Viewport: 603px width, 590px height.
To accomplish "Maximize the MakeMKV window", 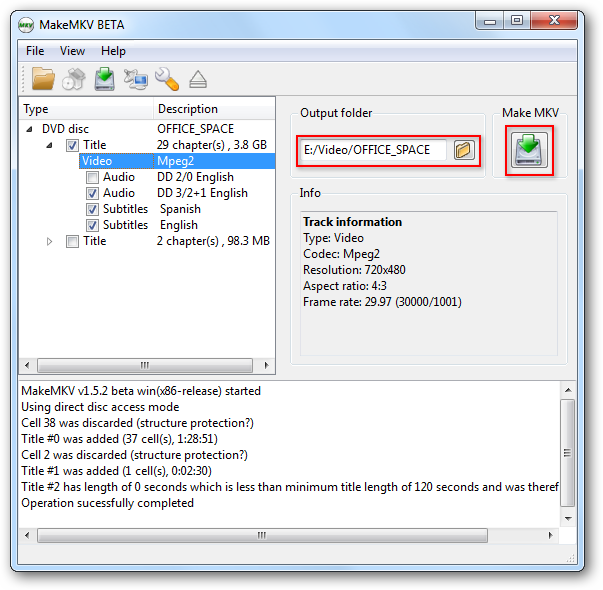I will (516, 20).
